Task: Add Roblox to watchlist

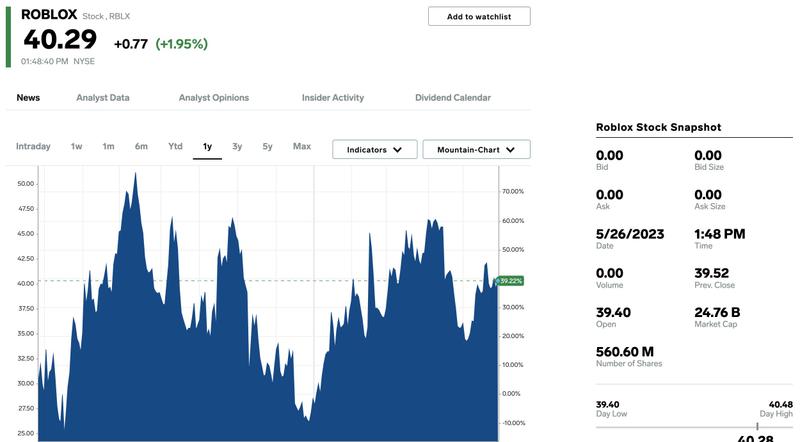Action: pos(479,16)
